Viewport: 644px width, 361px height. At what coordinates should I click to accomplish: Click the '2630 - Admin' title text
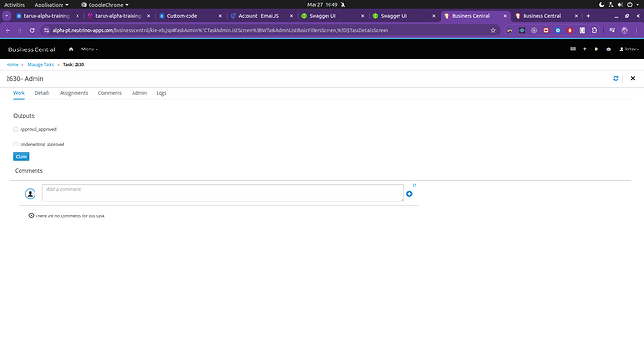24,79
